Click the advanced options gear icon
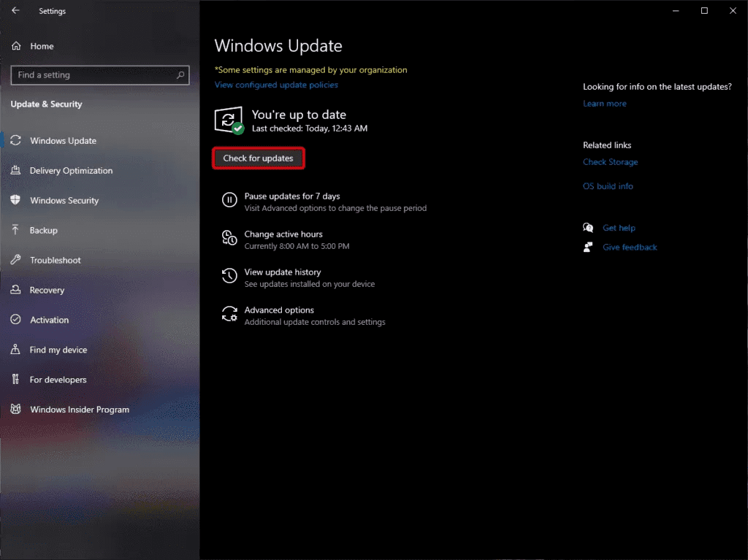748x560 pixels. [x=229, y=314]
